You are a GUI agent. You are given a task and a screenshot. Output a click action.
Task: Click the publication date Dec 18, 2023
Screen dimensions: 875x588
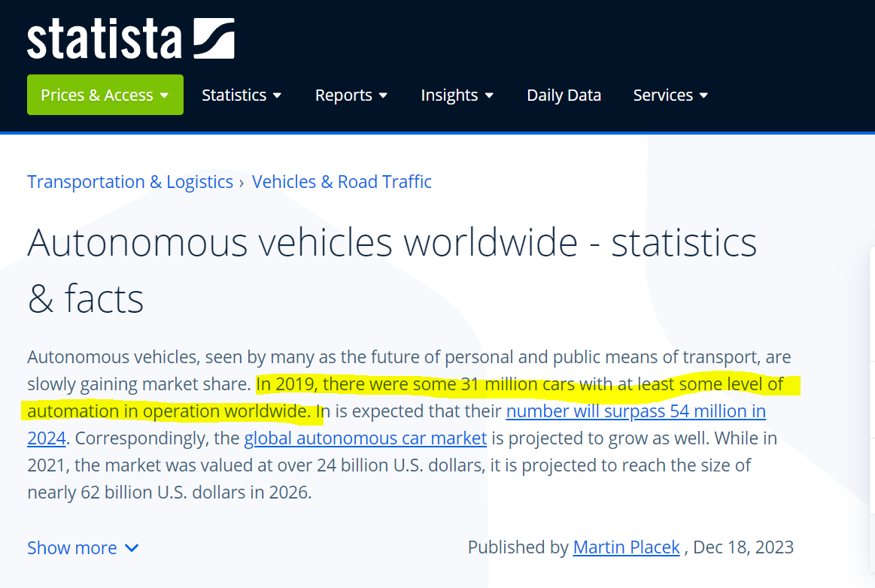[x=743, y=547]
